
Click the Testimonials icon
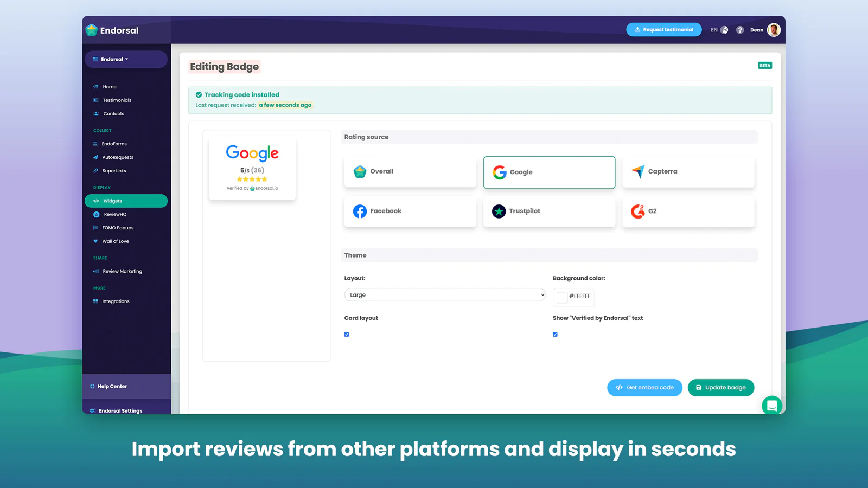point(95,100)
